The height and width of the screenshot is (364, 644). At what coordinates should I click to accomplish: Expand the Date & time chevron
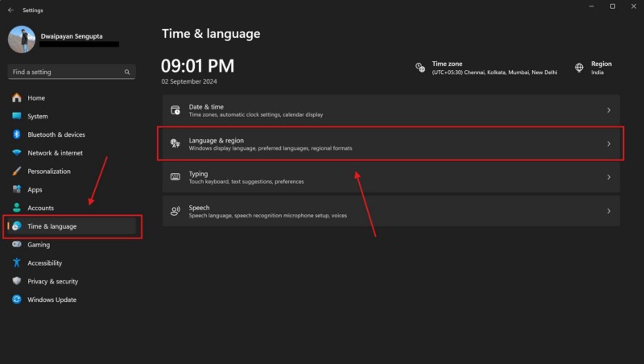[609, 110]
